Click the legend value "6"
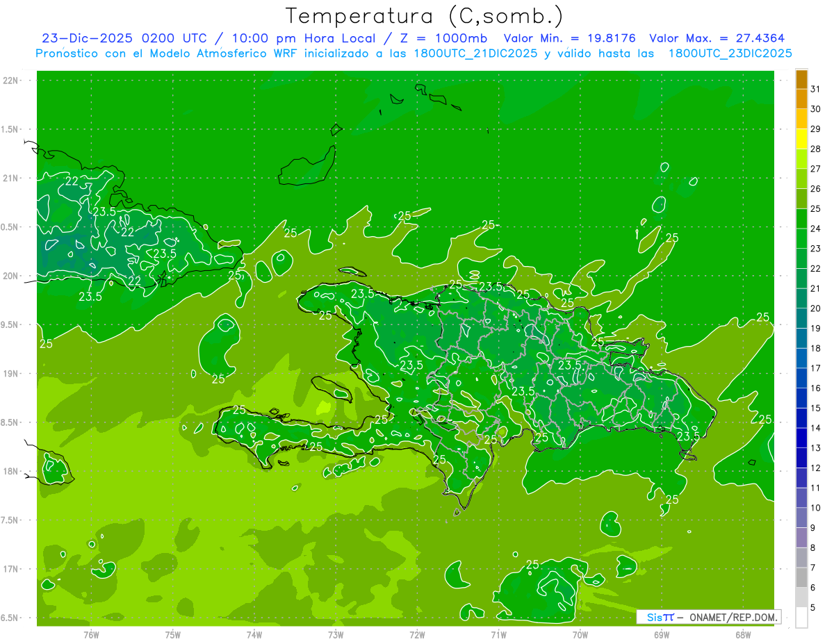This screenshot has width=834, height=644. click(x=813, y=588)
